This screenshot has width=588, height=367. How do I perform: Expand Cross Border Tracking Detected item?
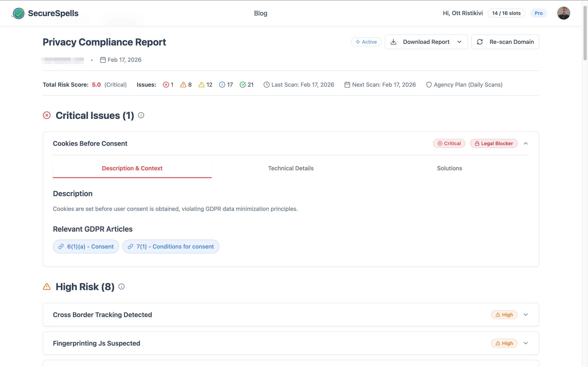pyautogui.click(x=526, y=315)
